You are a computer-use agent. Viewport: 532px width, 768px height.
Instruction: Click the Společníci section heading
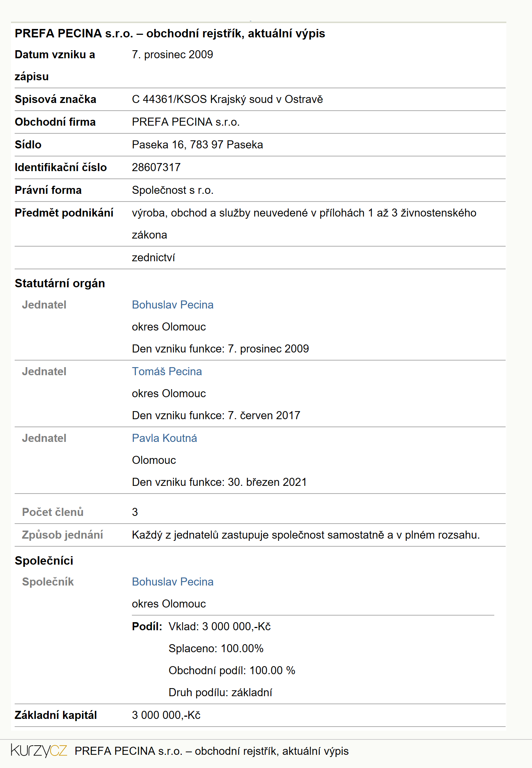[44, 561]
